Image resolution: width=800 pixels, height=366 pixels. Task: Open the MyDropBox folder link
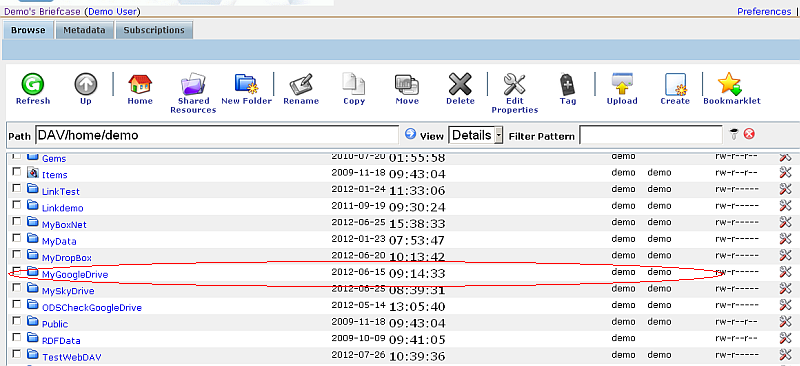tap(67, 258)
